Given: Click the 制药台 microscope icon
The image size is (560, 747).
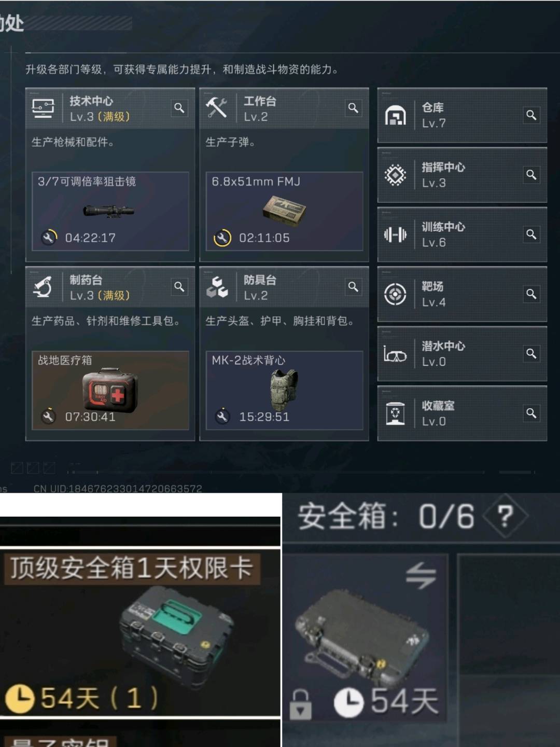Looking at the screenshot, I should tap(43, 287).
